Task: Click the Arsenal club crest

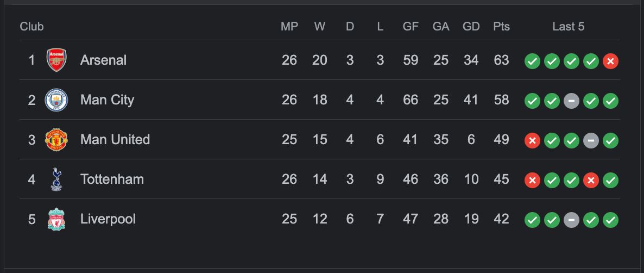Action: [56, 60]
